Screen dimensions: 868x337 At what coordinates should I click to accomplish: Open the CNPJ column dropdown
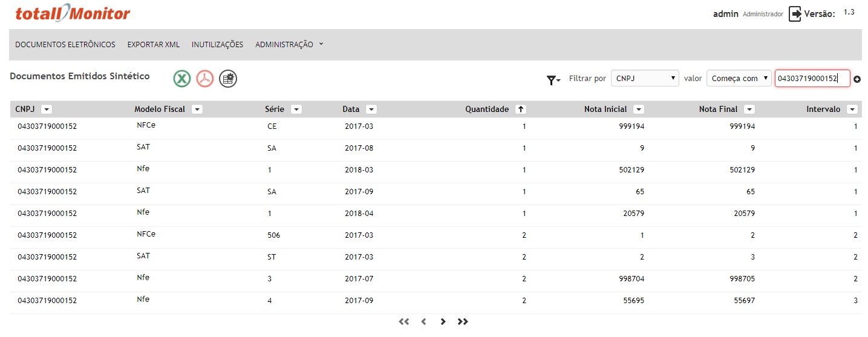click(47, 110)
